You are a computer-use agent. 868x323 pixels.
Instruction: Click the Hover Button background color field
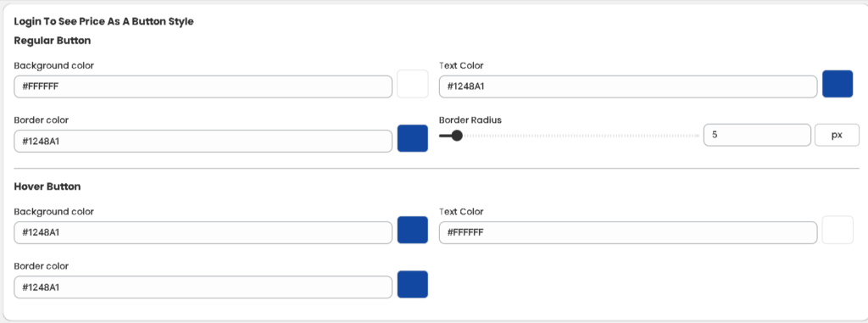coord(203,232)
